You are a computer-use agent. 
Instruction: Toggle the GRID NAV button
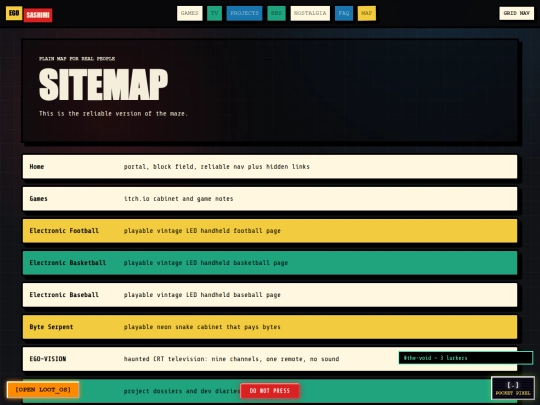[x=517, y=13]
